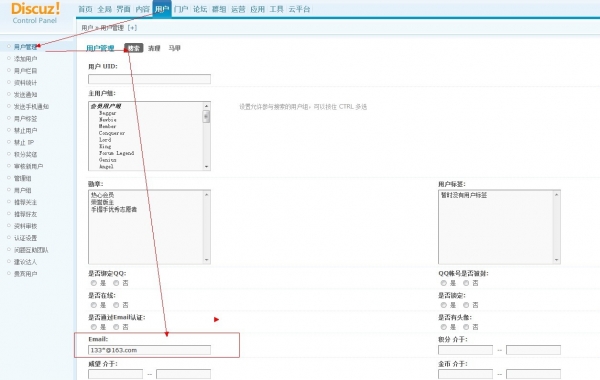This screenshot has height=380, width=600.
Task: Click the 用户标签 list scroll-down arrow
Action: coord(556,260)
